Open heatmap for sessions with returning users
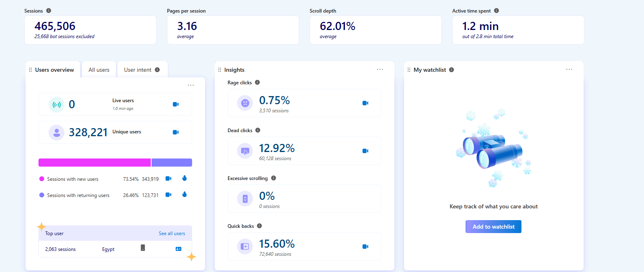The width and height of the screenshot is (644, 272). (x=184, y=195)
